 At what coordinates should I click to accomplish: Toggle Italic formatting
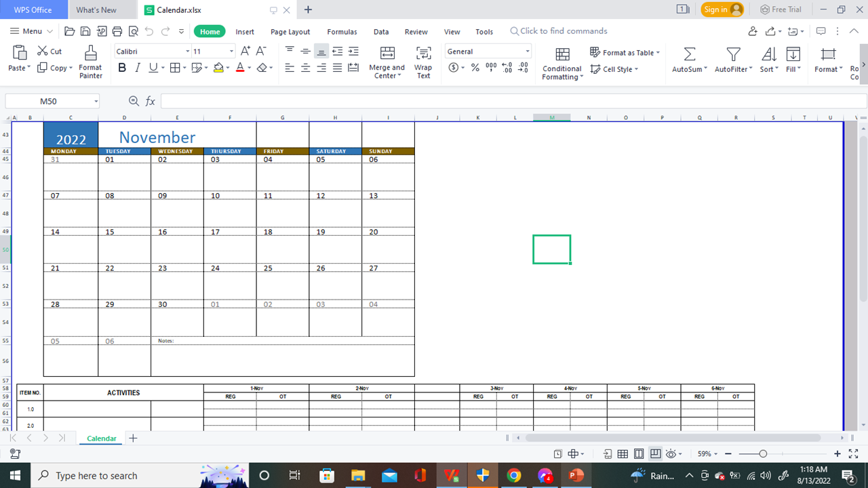(x=138, y=68)
